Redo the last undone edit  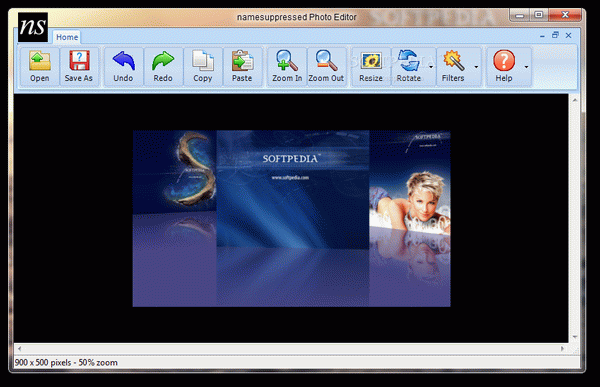click(163, 66)
